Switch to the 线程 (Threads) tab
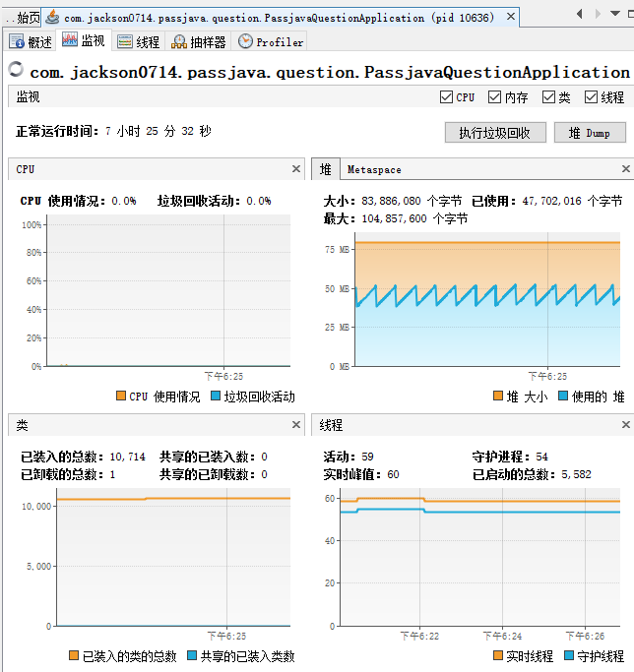634x672 pixels. click(138, 41)
